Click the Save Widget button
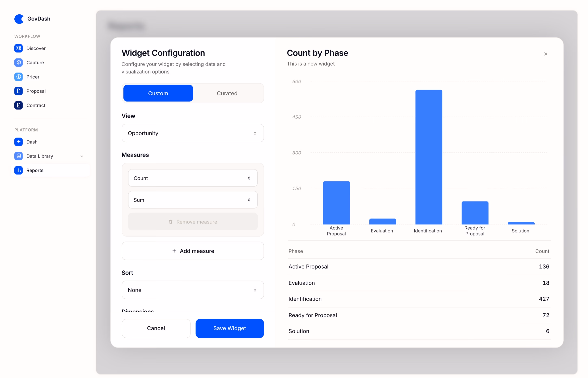This screenshot has height=378, width=588. [x=230, y=328]
